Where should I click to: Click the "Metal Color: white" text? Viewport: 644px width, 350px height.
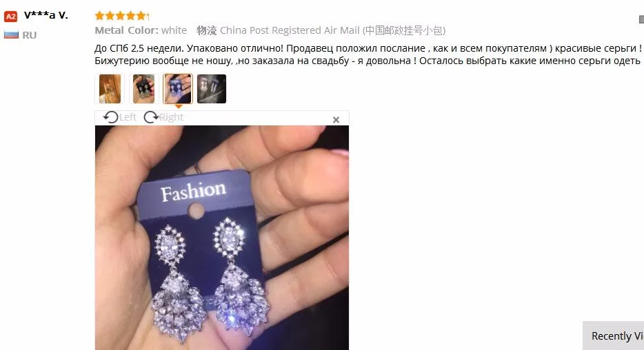click(x=141, y=30)
